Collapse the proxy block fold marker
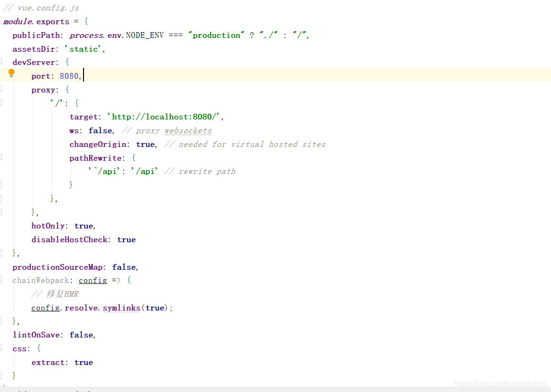Image resolution: width=551 pixels, height=392 pixels. coord(1,89)
